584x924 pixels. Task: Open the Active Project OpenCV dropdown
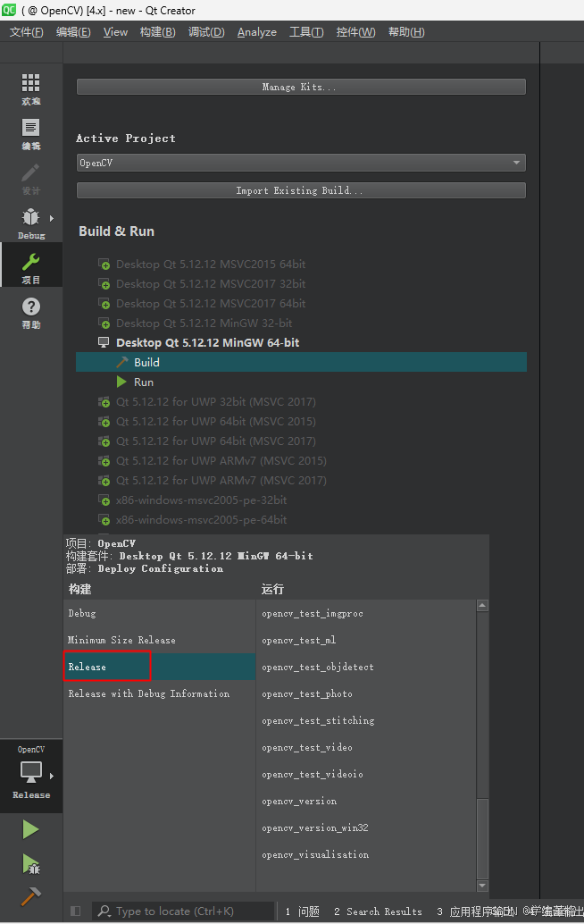301,163
